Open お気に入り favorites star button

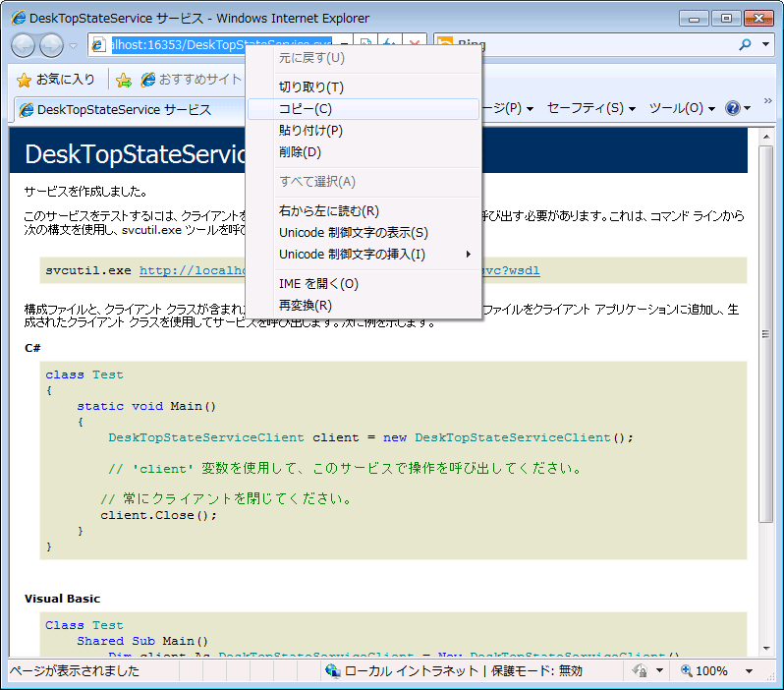[55, 80]
